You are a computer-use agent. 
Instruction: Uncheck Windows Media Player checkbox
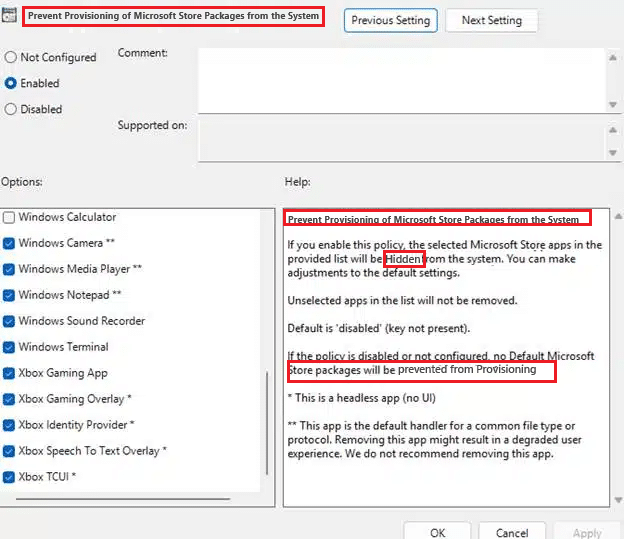pos(9,270)
